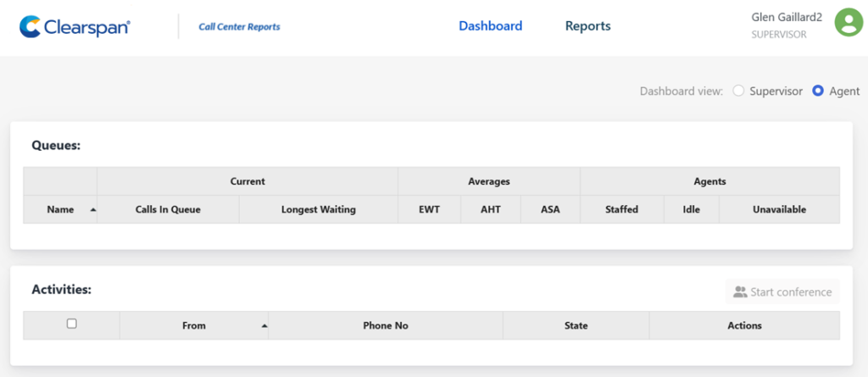This screenshot has height=377, width=868.
Task: Click the Glen Gaillard2 username
Action: 787,17
